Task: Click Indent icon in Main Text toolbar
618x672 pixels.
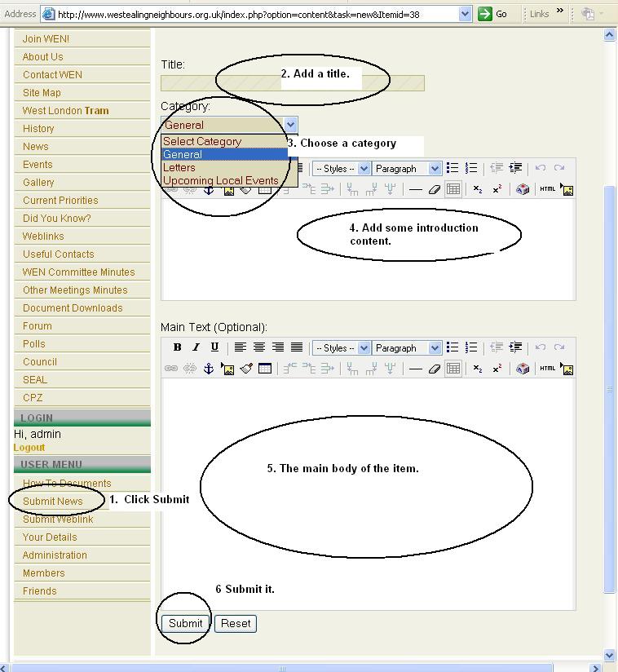Action: coord(515,347)
